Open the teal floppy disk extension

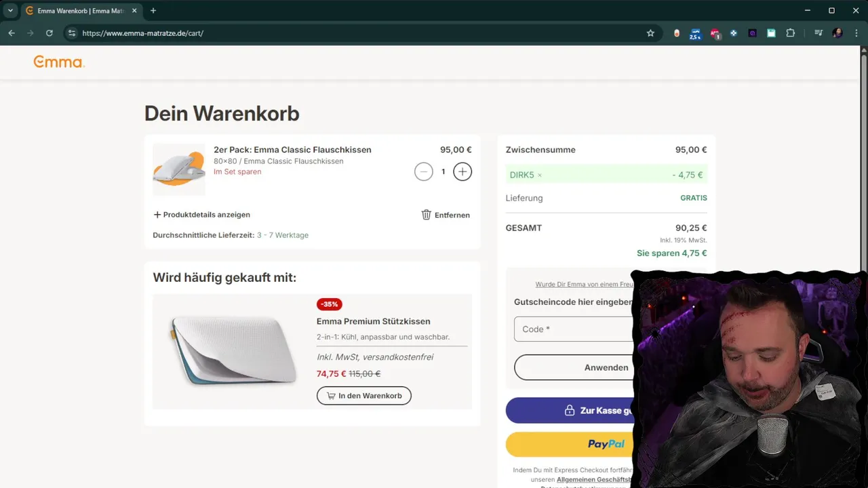point(772,33)
